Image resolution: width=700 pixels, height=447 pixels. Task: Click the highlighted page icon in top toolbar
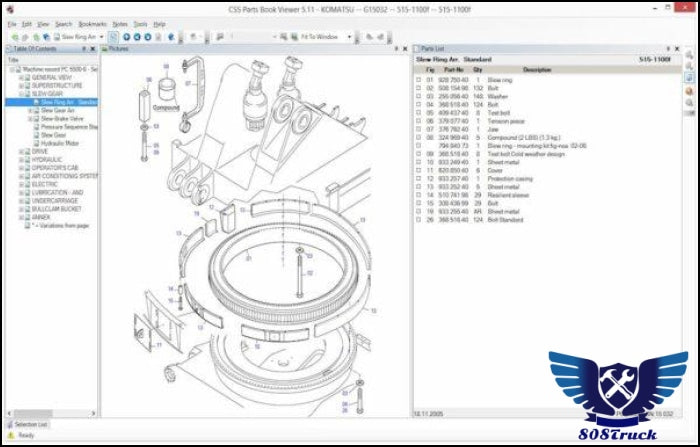[114, 37]
